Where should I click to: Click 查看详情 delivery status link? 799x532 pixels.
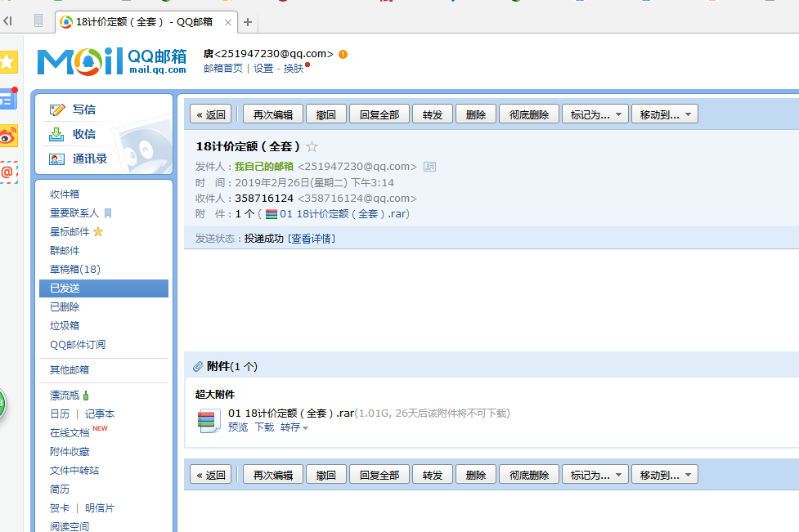tap(312, 239)
